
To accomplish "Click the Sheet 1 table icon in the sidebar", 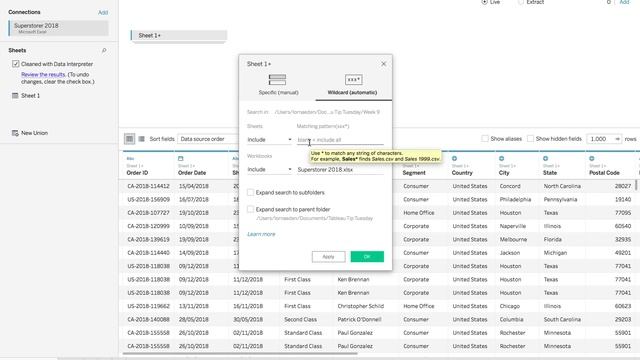I will tap(15, 96).
